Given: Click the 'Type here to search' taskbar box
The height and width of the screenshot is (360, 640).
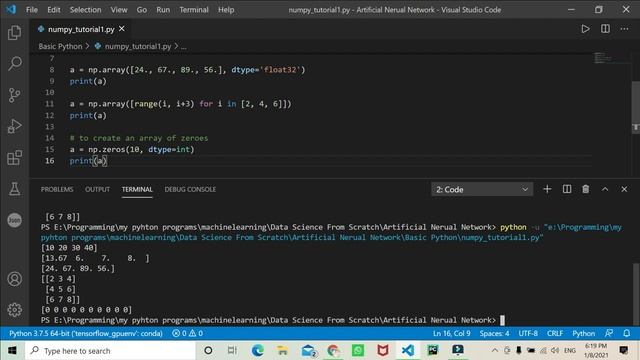Looking at the screenshot, I should tap(110, 351).
